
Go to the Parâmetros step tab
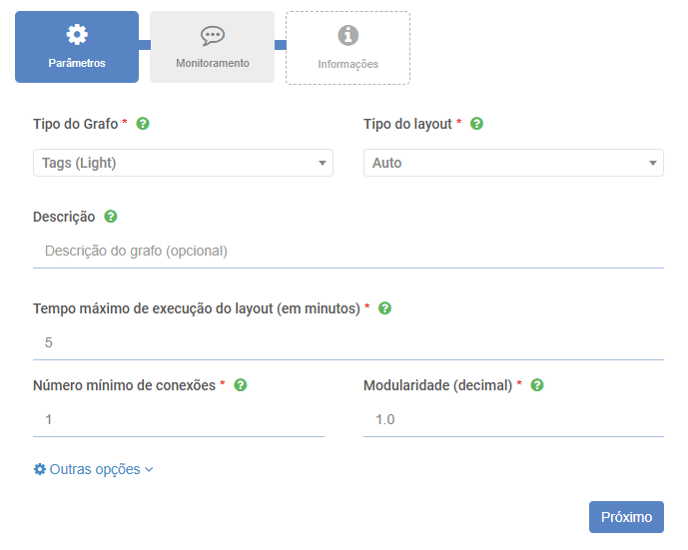pyautogui.click(x=77, y=47)
